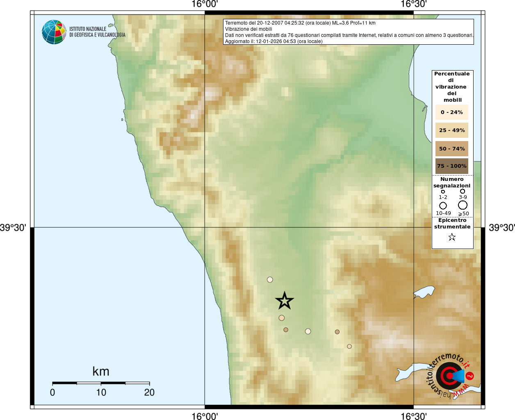Click the pale report circle south-east of the epicenter
This screenshot has width=515, height=420.
(308, 331)
